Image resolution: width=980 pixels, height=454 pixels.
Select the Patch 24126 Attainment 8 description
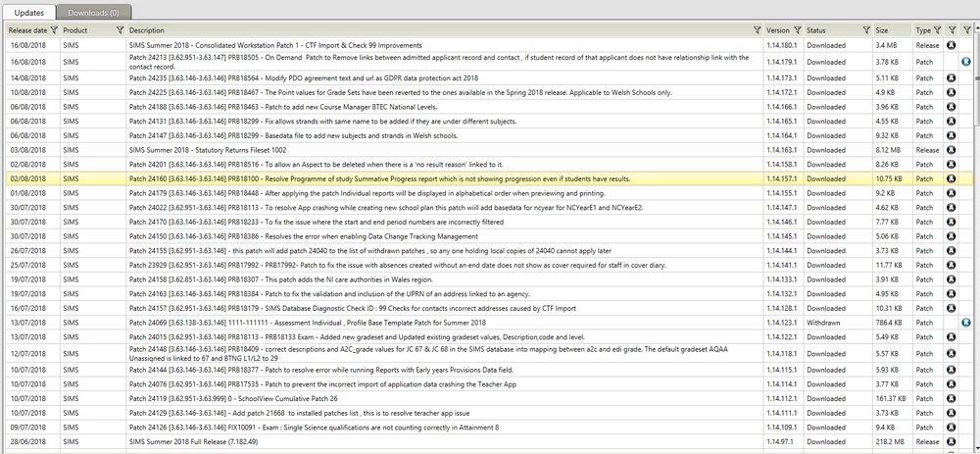[314, 428]
